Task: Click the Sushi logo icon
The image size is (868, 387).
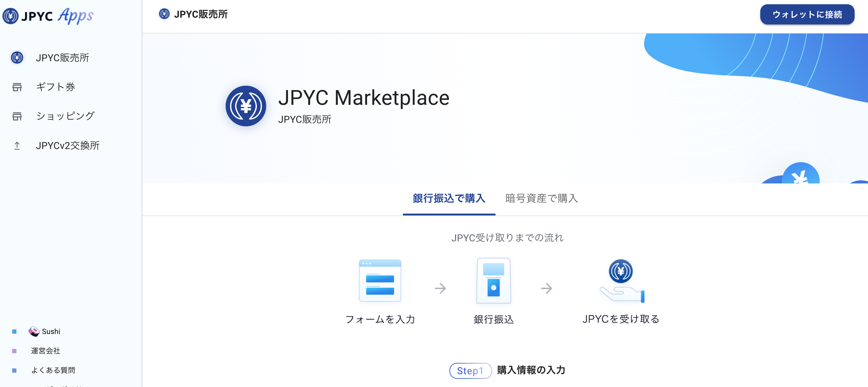Action: (34, 331)
